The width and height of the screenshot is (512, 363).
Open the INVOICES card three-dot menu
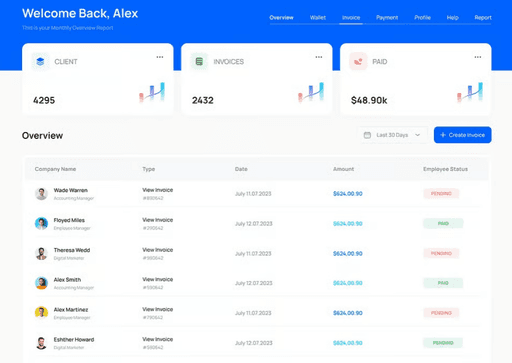[x=319, y=57]
